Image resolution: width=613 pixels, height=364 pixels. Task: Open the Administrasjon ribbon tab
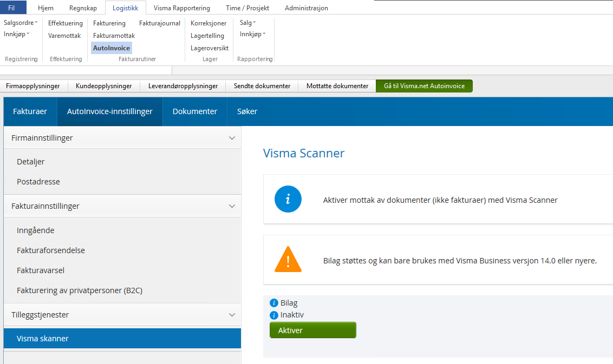(306, 8)
